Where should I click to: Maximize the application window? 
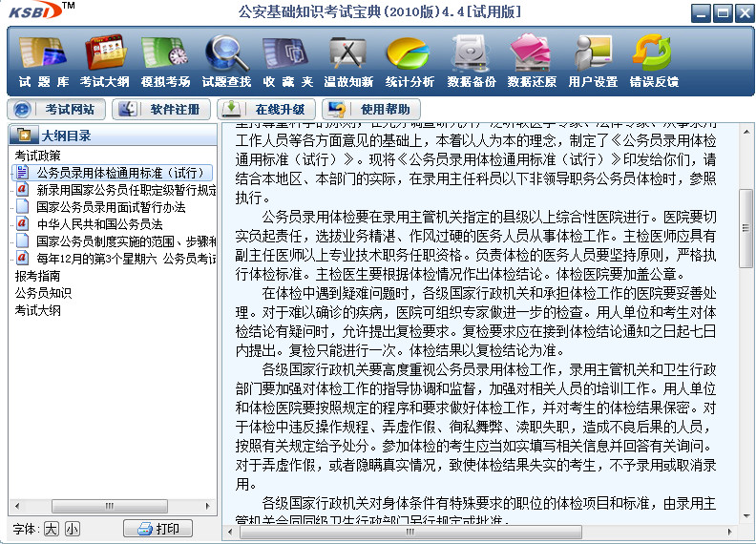click(x=723, y=13)
